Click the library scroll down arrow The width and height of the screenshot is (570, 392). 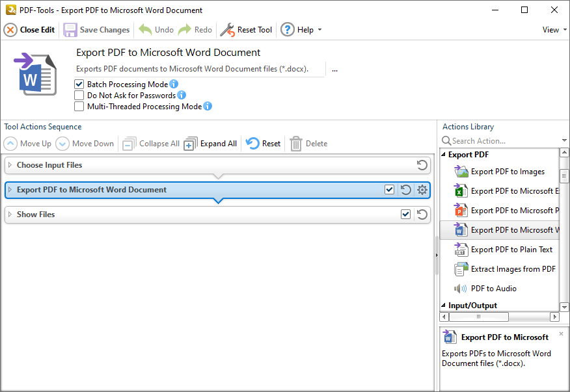tap(564, 307)
